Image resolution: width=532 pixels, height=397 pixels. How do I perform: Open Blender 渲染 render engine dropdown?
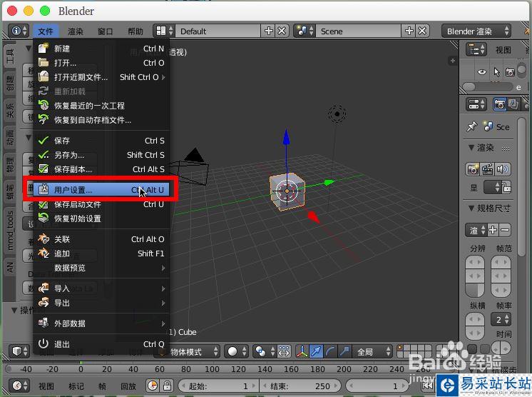pyautogui.click(x=476, y=31)
